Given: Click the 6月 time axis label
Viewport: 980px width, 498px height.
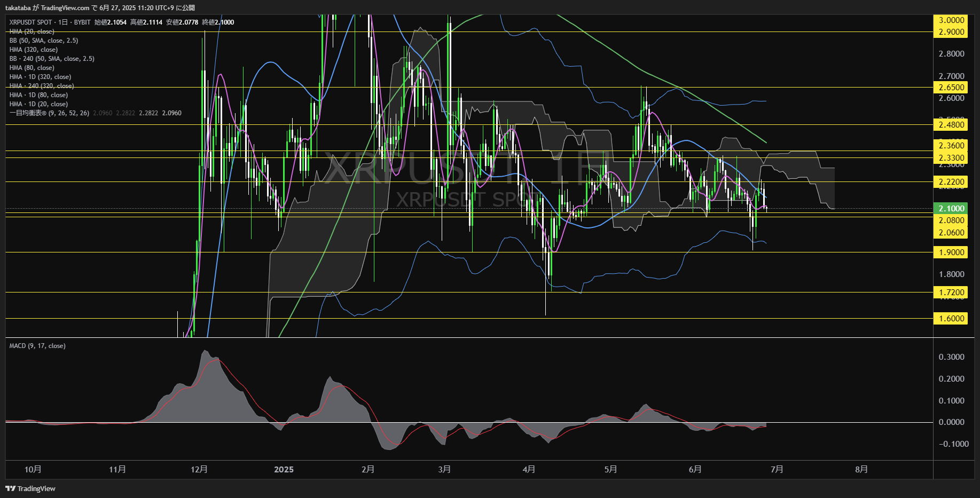Looking at the screenshot, I should point(695,469).
